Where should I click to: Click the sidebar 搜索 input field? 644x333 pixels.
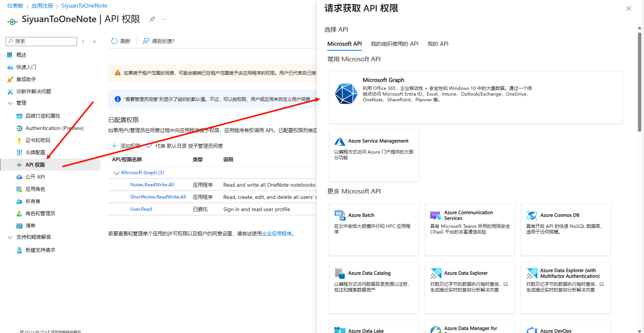[42, 41]
